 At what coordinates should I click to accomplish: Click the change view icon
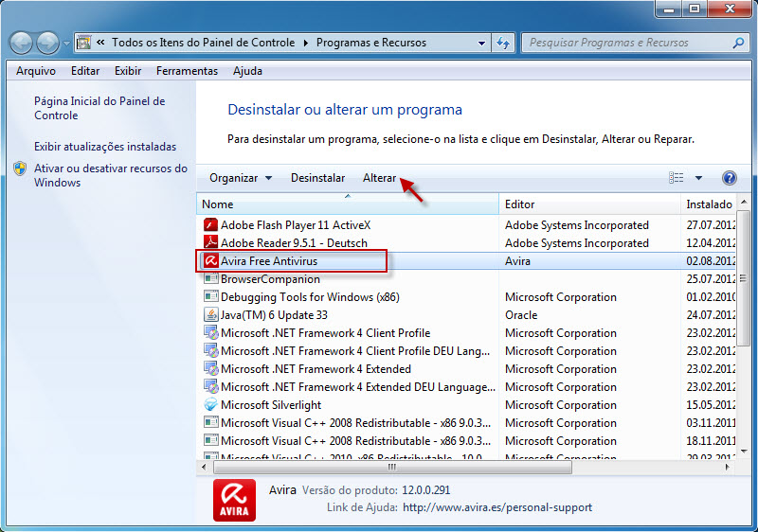pyautogui.click(x=676, y=178)
